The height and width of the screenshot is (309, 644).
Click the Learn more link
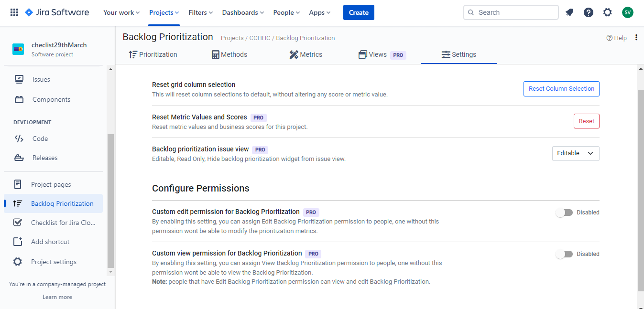pyautogui.click(x=57, y=297)
